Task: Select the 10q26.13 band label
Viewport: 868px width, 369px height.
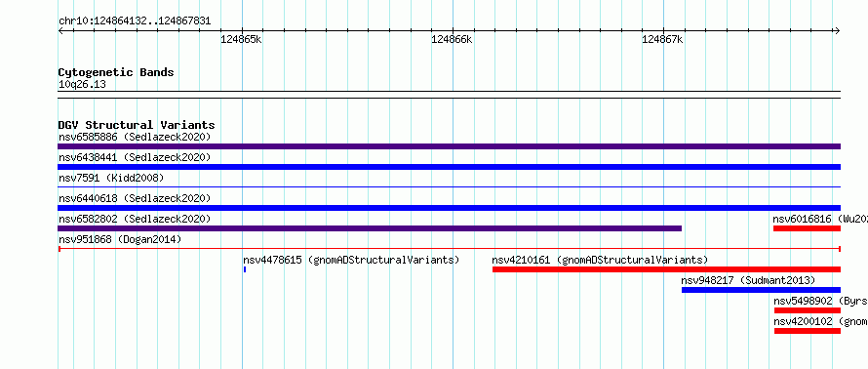Action: click(x=82, y=85)
